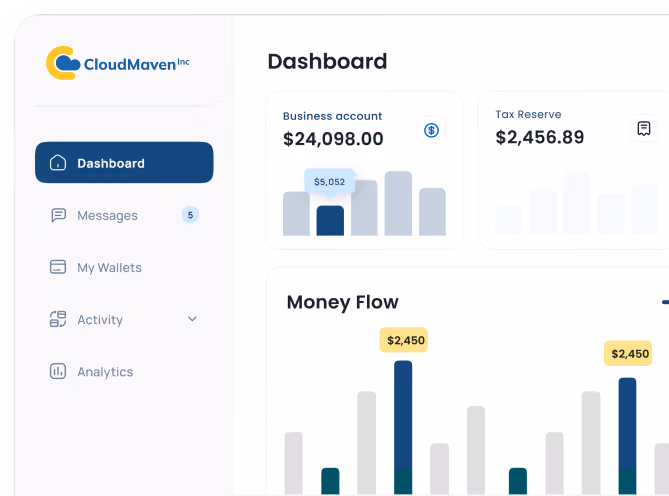
Task: Click the Analytics bar chart icon
Action: [x=58, y=371]
